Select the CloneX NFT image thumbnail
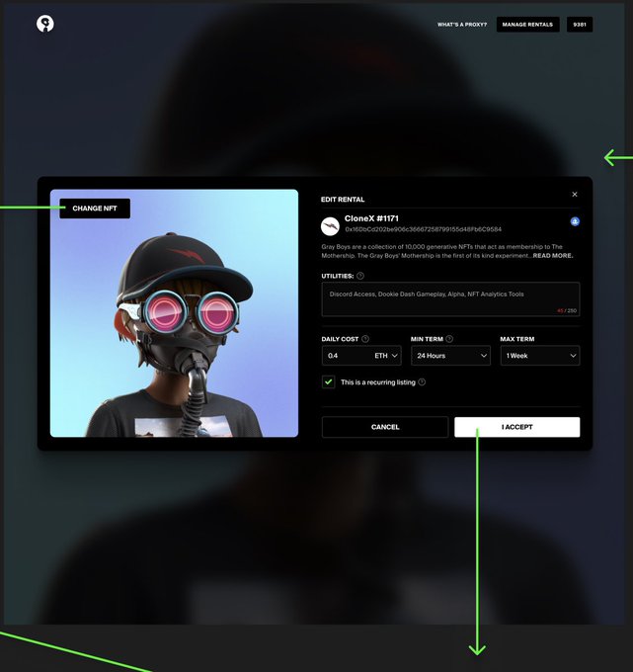Viewport: 633px width, 672px height. (x=174, y=313)
